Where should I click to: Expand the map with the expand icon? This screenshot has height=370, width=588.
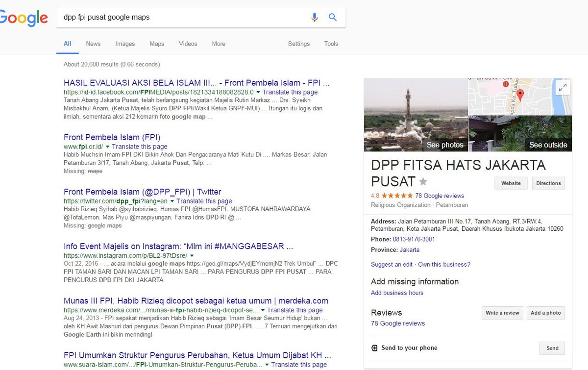[x=563, y=88]
